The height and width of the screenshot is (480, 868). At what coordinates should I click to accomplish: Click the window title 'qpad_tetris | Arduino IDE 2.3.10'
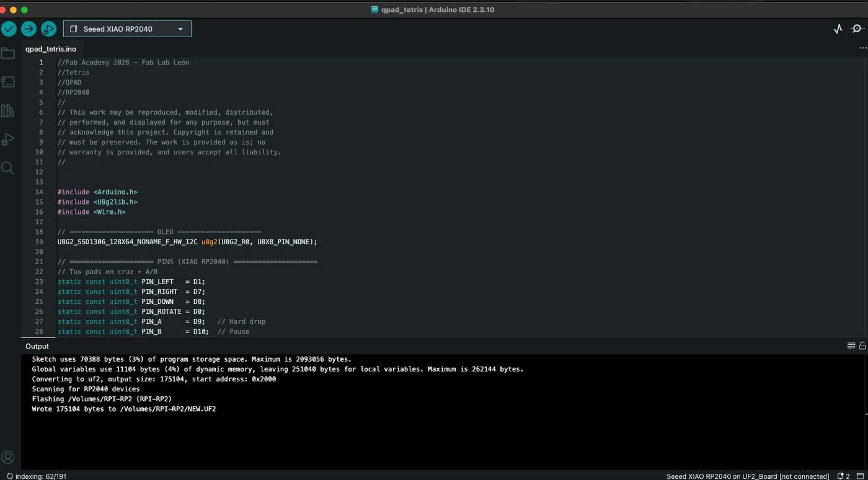[438, 9]
